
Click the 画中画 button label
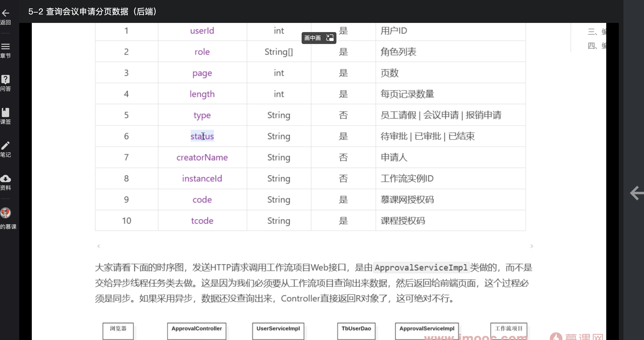click(312, 38)
